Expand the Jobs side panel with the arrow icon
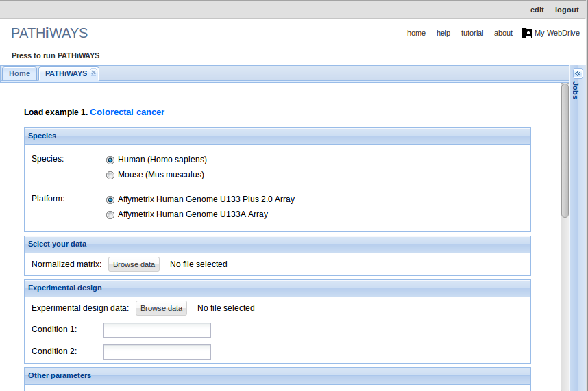Viewport: 588px width, 391px height. (x=578, y=73)
